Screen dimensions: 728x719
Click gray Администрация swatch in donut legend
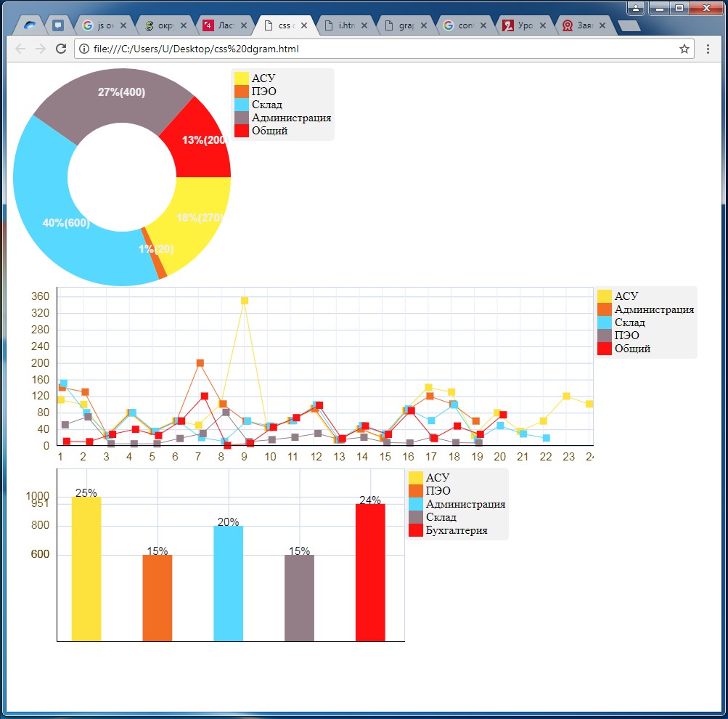242,118
